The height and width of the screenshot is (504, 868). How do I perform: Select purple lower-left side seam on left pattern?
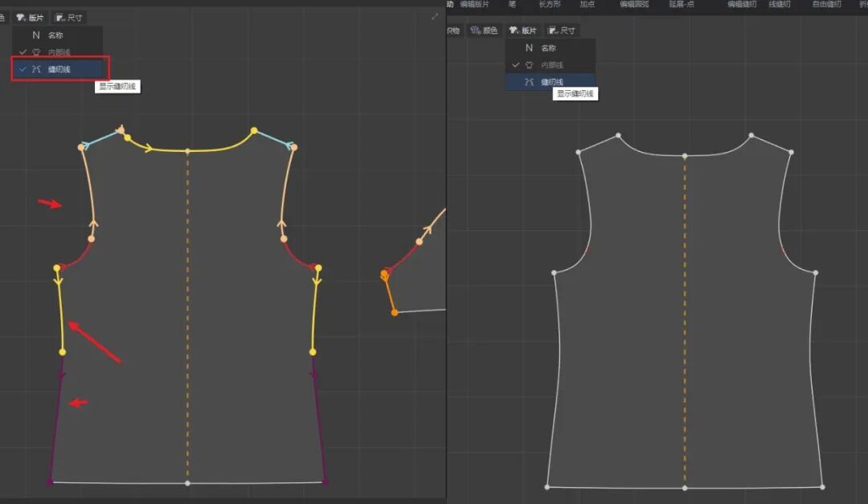pos(56,418)
